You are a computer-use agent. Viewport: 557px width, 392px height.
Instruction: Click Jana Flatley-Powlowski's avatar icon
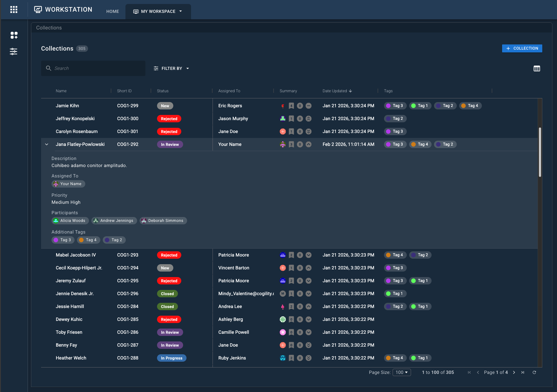point(282,144)
